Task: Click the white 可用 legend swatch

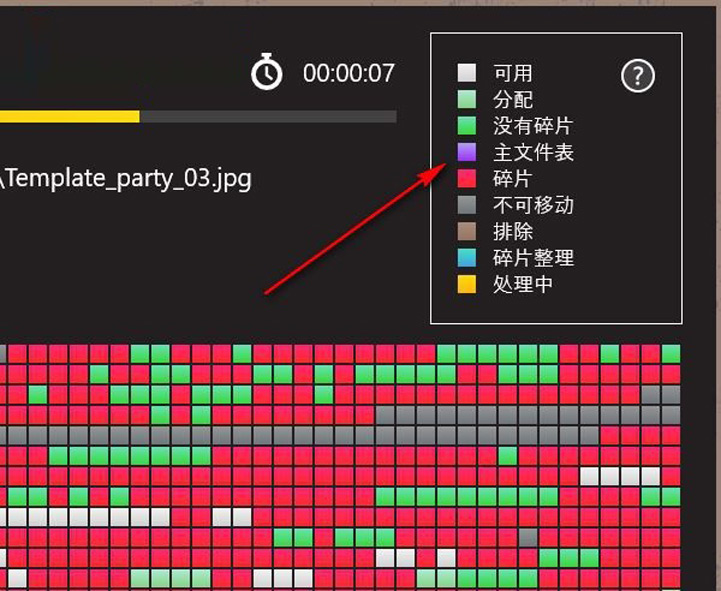Action: [467, 73]
